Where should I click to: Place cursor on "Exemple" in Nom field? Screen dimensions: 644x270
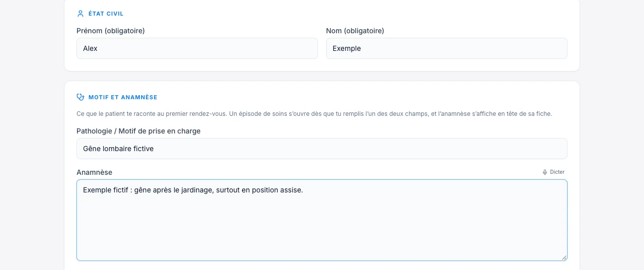pos(347,48)
